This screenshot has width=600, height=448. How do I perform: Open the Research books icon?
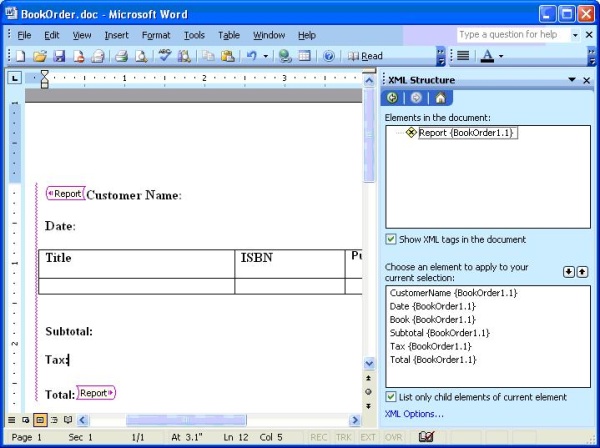click(x=184, y=56)
